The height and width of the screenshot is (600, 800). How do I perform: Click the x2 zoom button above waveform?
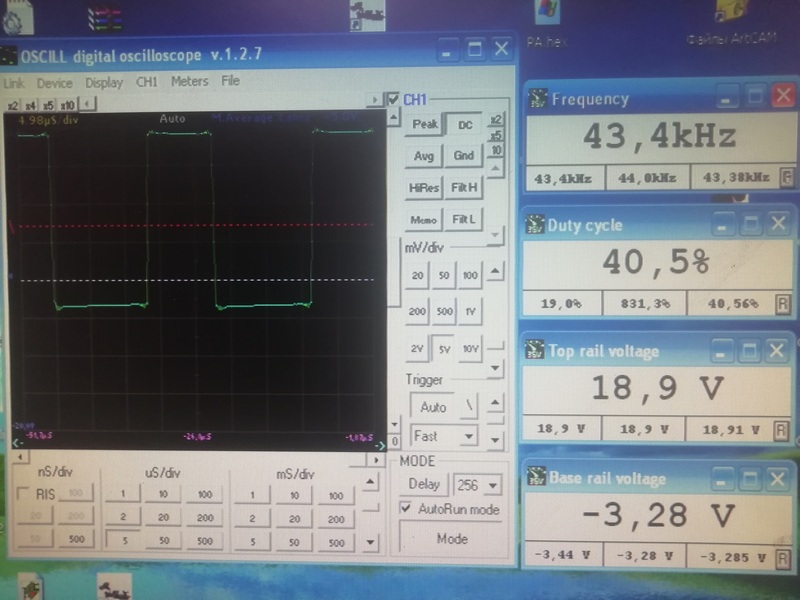[13, 104]
